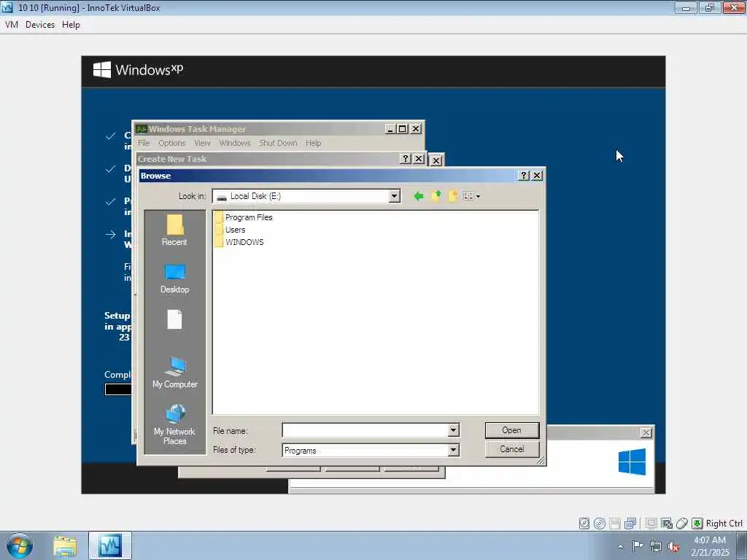Close the small window behind Create New Task

point(436,160)
